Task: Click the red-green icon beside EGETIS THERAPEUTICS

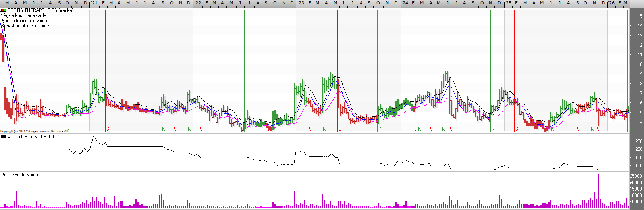Action: pyautogui.click(x=4, y=10)
